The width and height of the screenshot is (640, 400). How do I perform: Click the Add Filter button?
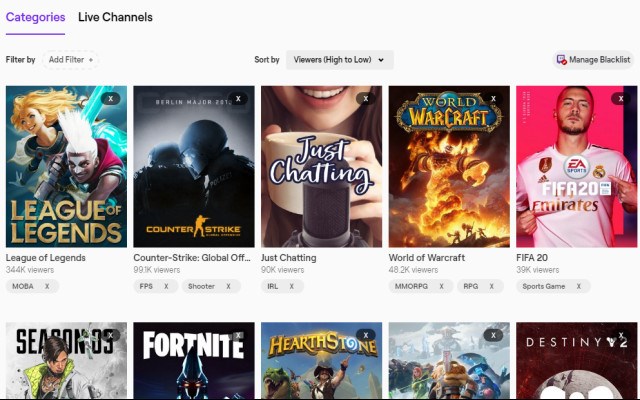click(70, 60)
